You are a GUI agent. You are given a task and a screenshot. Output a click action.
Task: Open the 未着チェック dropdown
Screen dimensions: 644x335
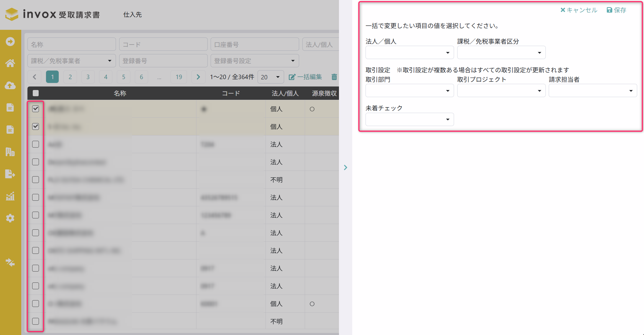[x=409, y=119]
